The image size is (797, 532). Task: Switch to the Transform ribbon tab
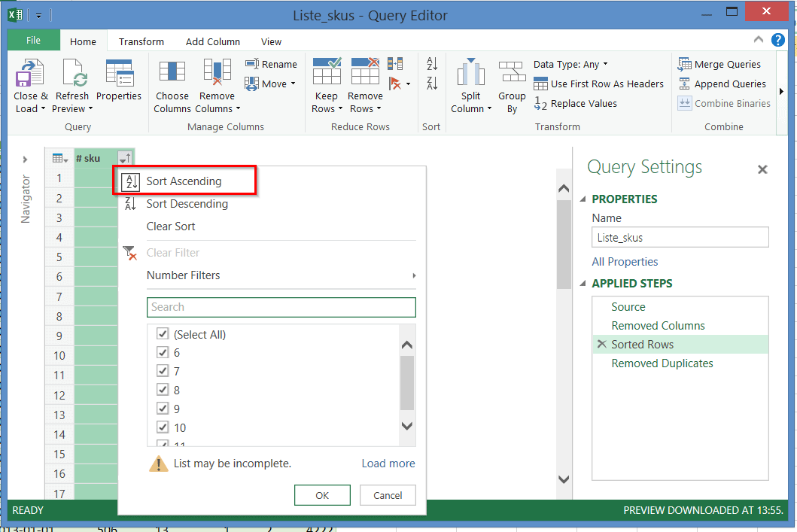[x=141, y=41]
